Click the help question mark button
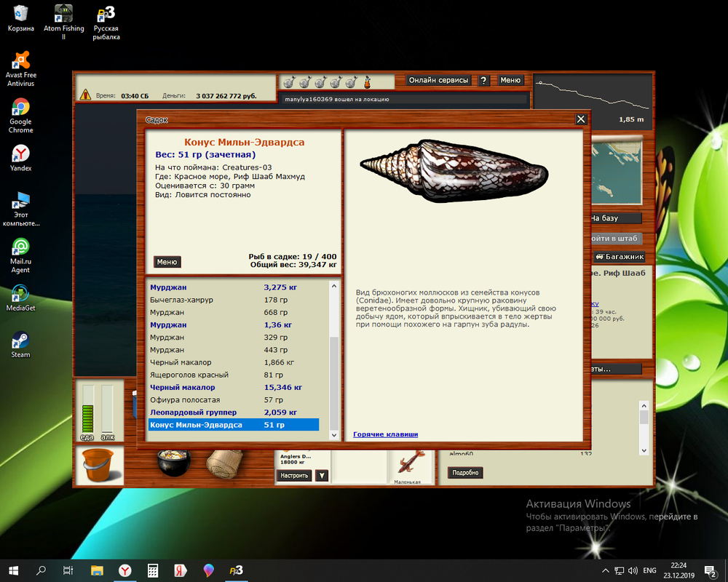 (484, 80)
